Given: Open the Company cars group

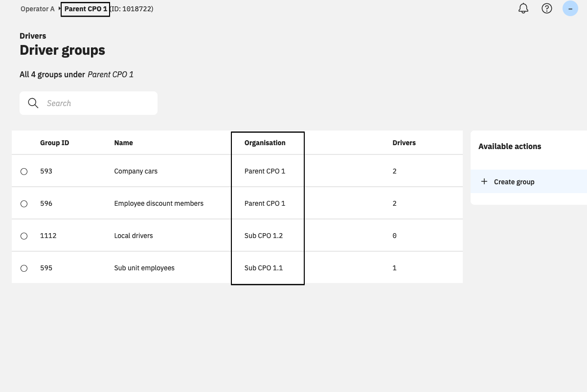Looking at the screenshot, I should click(x=136, y=171).
